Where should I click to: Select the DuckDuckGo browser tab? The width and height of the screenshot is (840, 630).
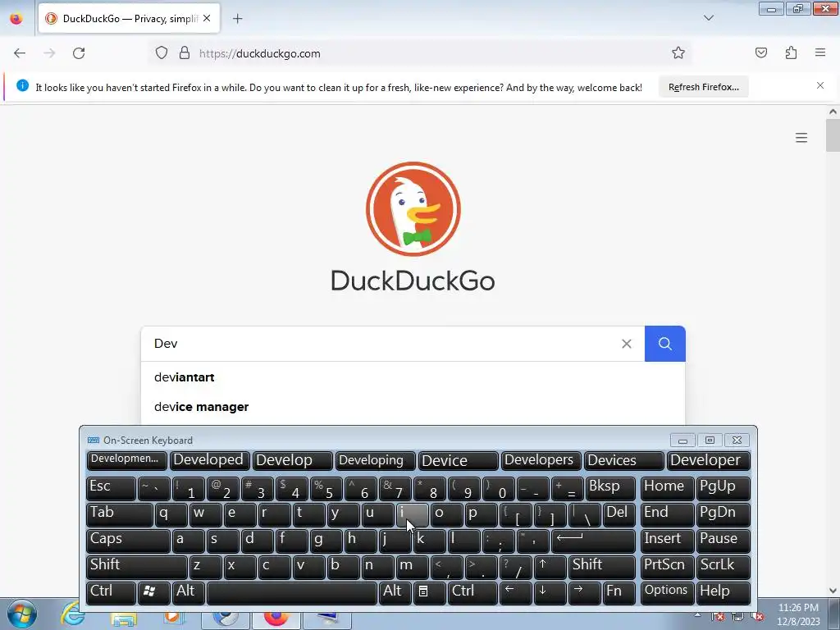point(129,19)
